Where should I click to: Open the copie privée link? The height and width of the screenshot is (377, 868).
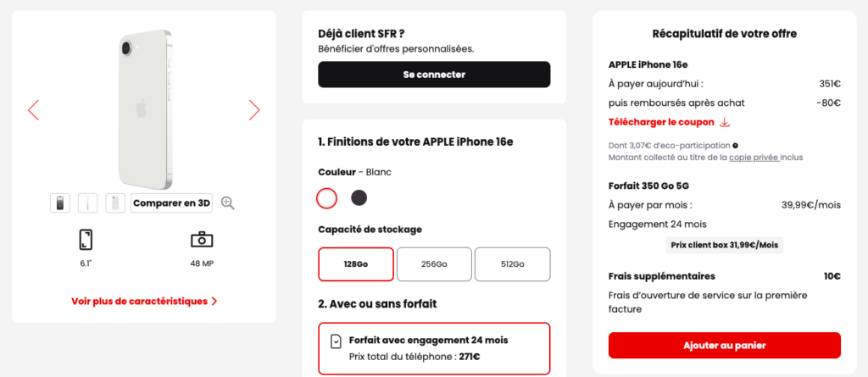[752, 158]
